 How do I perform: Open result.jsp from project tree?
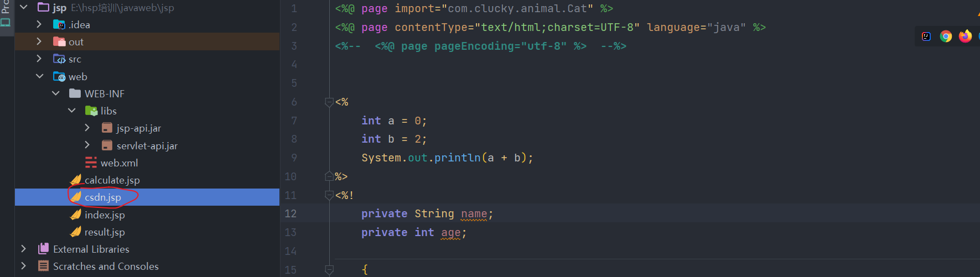pyautogui.click(x=105, y=232)
